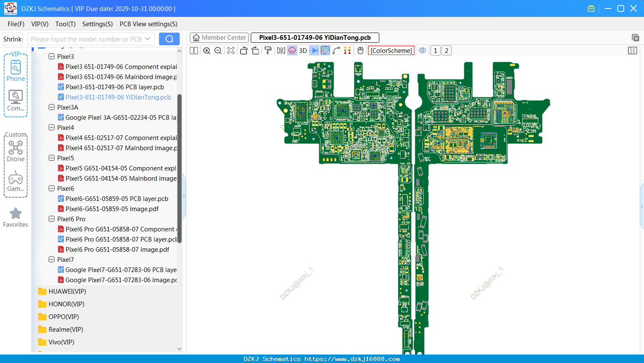The height and width of the screenshot is (363, 644).
Task: Focus the model number search field
Action: click(x=87, y=39)
